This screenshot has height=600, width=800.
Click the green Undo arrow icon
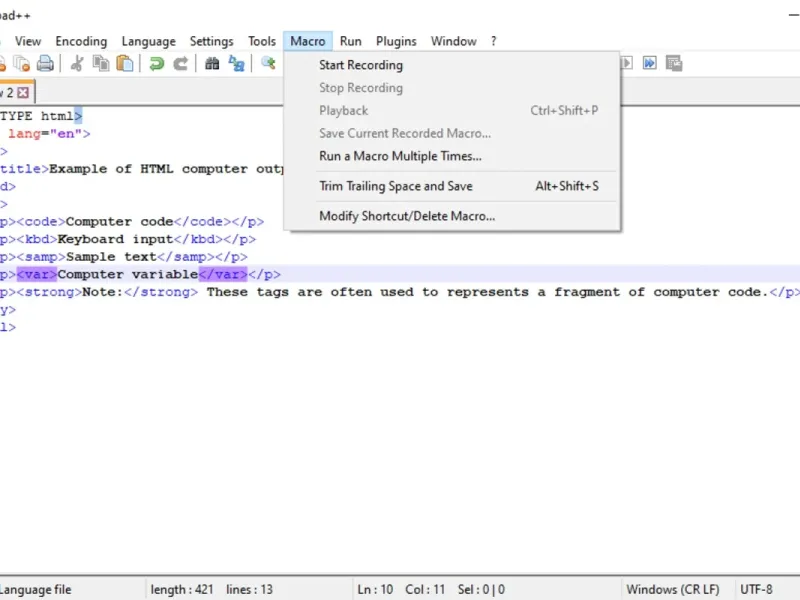click(x=157, y=64)
